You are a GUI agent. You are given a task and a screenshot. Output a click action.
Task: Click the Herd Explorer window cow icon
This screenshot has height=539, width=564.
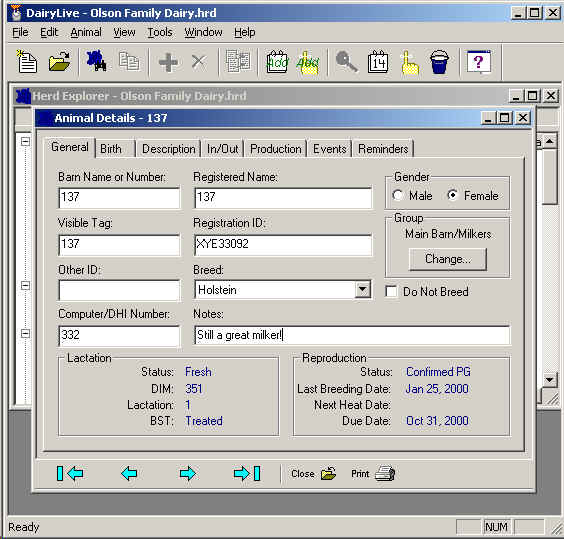click(23, 96)
